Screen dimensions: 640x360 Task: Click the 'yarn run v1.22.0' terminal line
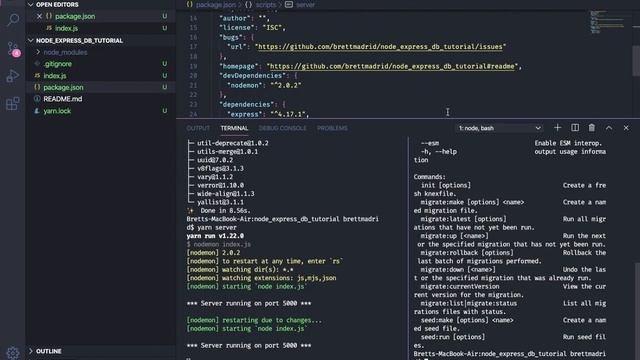(215, 236)
